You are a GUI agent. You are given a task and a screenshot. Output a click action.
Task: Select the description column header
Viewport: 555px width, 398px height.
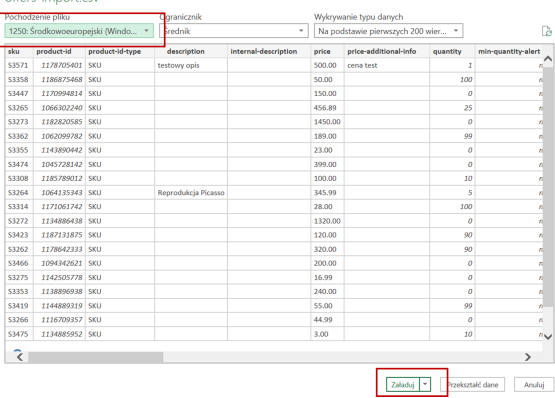[191, 51]
